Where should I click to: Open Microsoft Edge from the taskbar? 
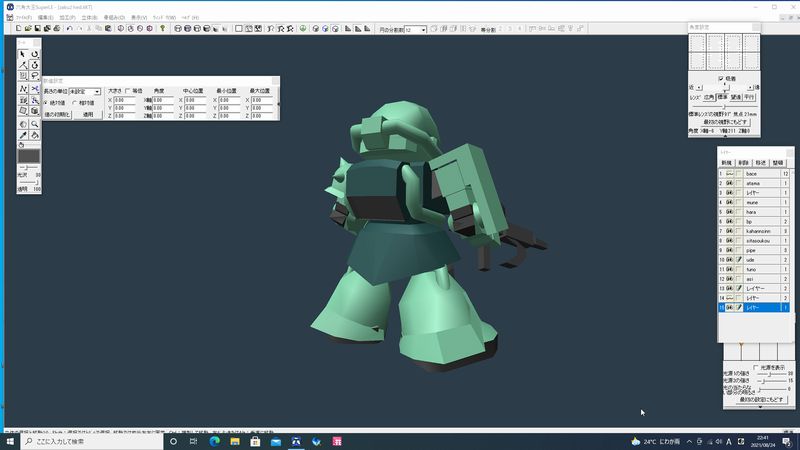[x=214, y=441]
